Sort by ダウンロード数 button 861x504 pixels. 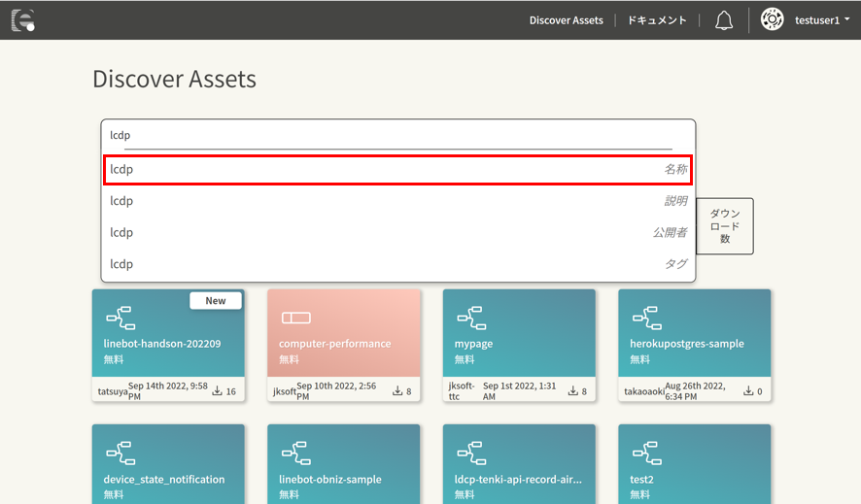(725, 226)
